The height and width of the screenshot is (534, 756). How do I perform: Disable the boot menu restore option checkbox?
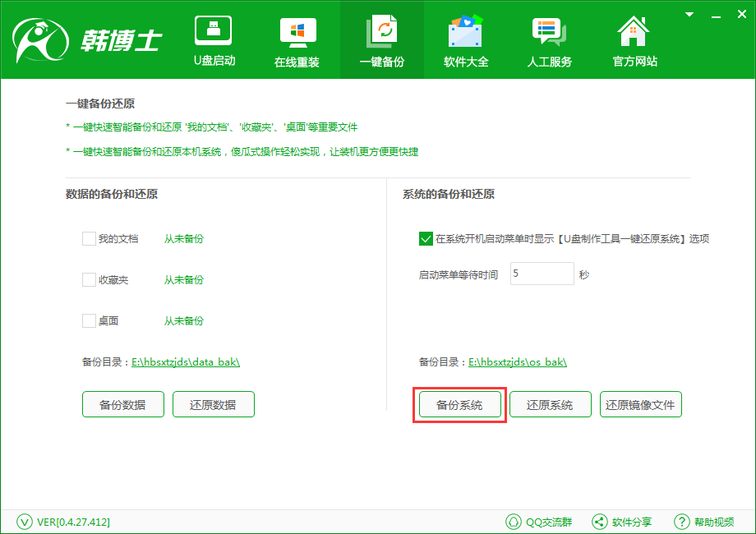[x=426, y=239]
